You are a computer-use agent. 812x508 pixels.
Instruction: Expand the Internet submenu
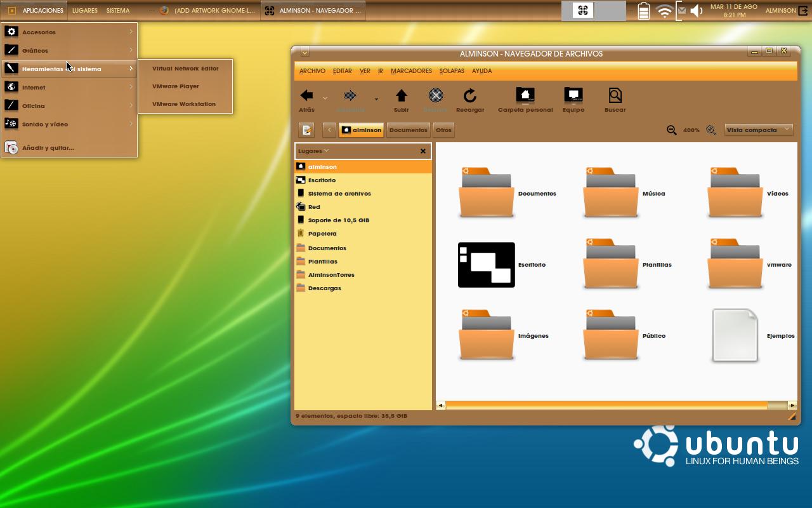coord(69,87)
